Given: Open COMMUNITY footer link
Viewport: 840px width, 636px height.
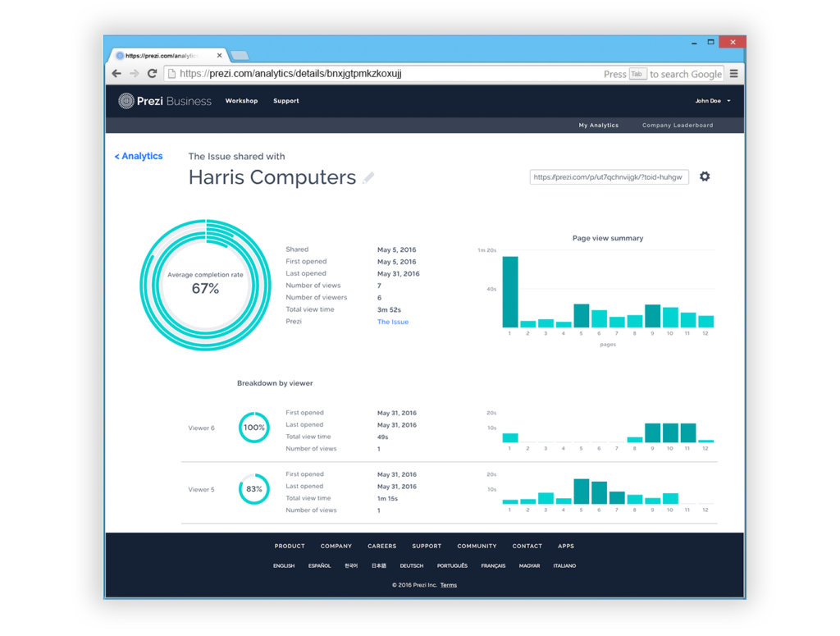Looking at the screenshot, I should point(477,546).
